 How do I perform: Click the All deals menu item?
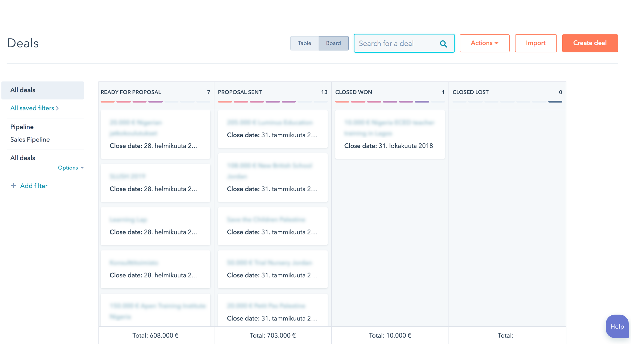[x=42, y=90]
